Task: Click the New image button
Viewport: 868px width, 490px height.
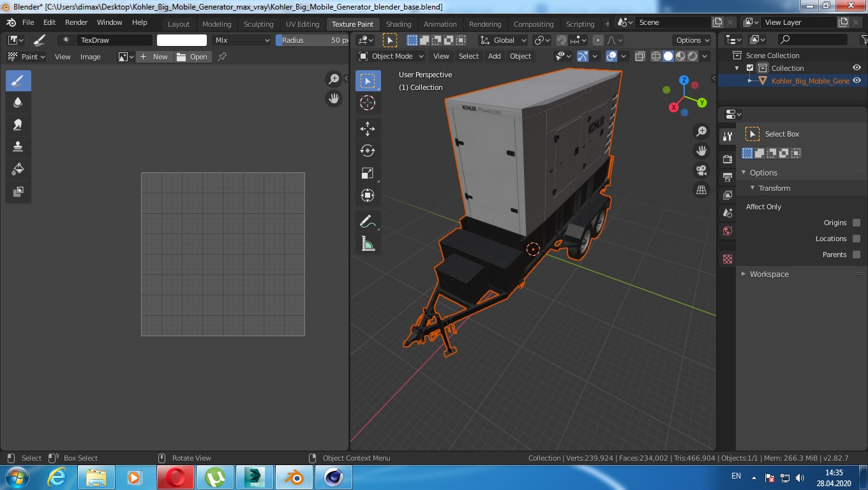Action: point(154,57)
